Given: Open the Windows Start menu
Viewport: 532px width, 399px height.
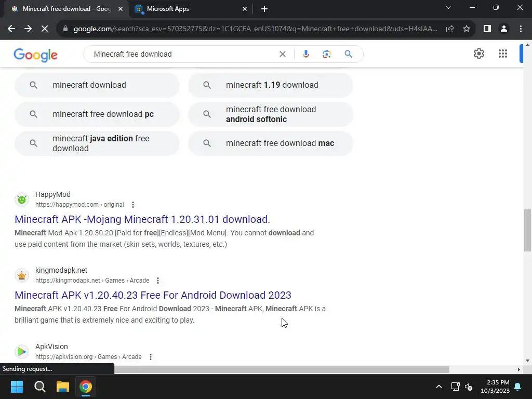Looking at the screenshot, I should point(17,387).
